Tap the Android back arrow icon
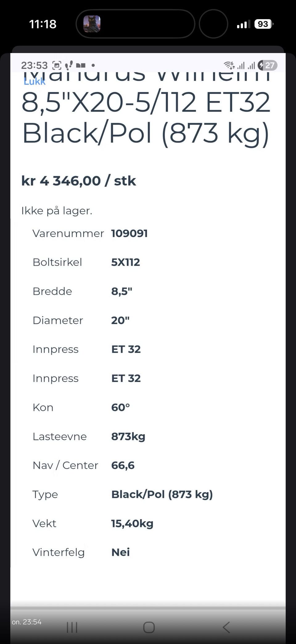This screenshot has width=296, height=644. point(226,627)
